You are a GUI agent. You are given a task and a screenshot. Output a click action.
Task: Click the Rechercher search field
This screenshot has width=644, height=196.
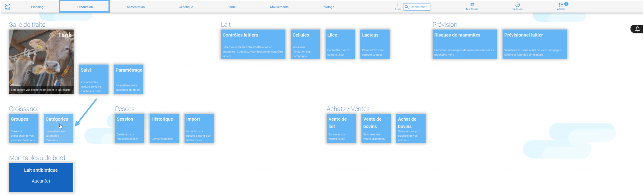417,7
